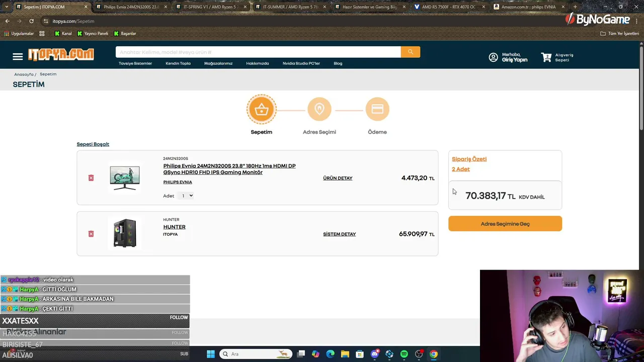Open the Adet quantity dropdown for monitor
The width and height of the screenshot is (644, 362).
187,196
